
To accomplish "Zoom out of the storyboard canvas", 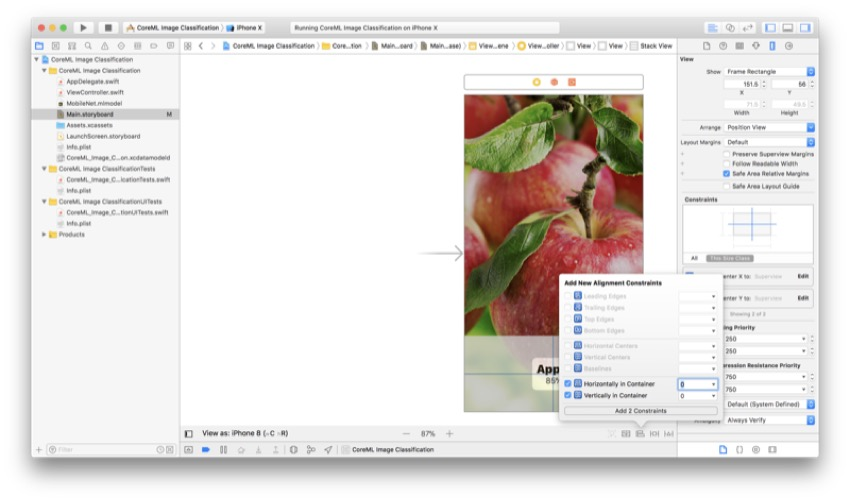I will pyautogui.click(x=406, y=434).
